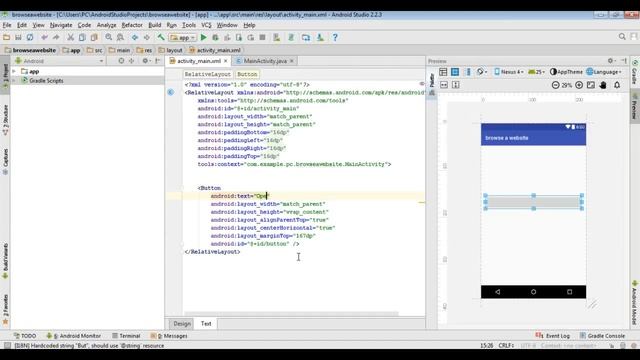The height and width of the screenshot is (360, 640).
Task: Click the Synchronize toolbar icon
Action: (30, 38)
